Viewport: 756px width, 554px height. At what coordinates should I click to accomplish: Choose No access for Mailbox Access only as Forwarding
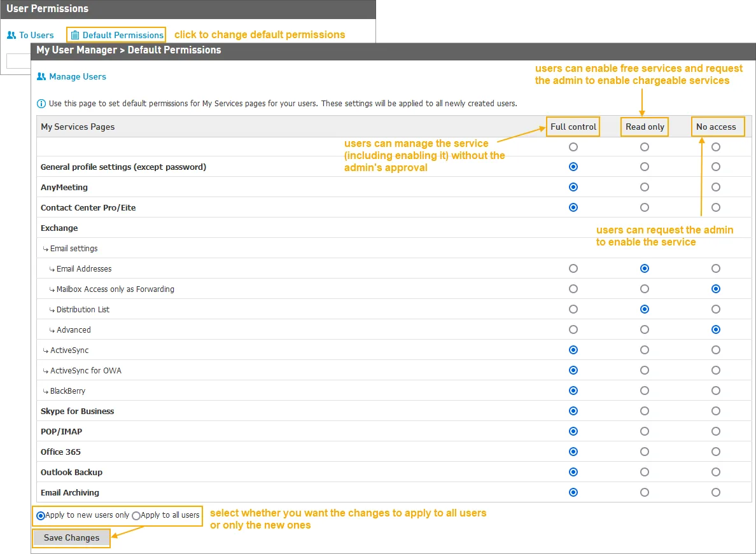click(715, 289)
